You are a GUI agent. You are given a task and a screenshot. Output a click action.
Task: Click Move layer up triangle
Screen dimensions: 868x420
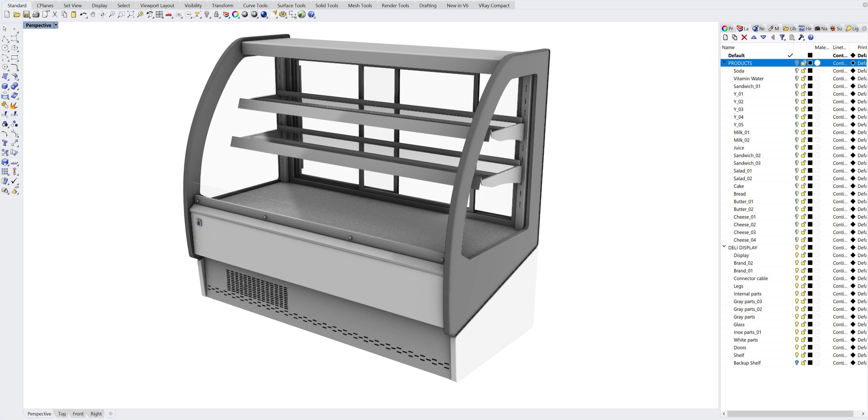coord(754,38)
